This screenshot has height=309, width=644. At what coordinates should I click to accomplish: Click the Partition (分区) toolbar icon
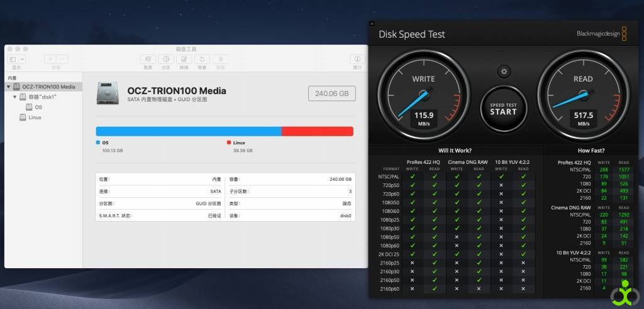pyautogui.click(x=166, y=59)
